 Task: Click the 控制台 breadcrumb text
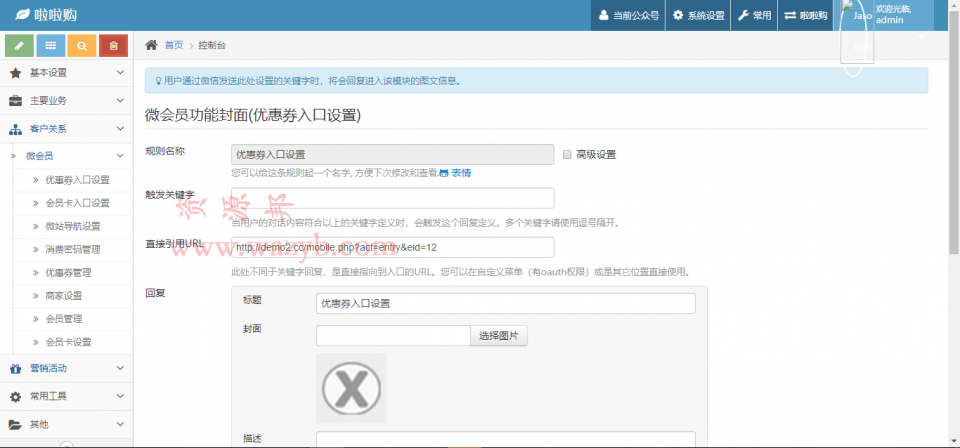pyautogui.click(x=212, y=45)
